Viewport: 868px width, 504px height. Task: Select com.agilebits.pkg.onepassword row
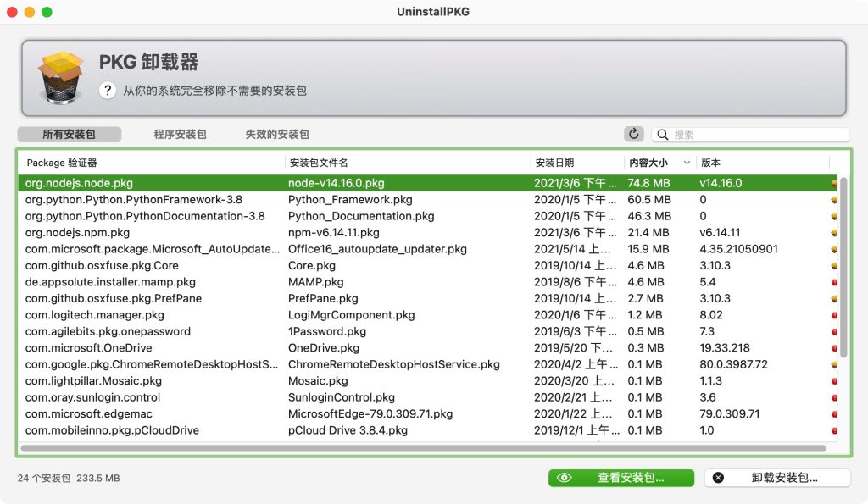tap(427, 331)
